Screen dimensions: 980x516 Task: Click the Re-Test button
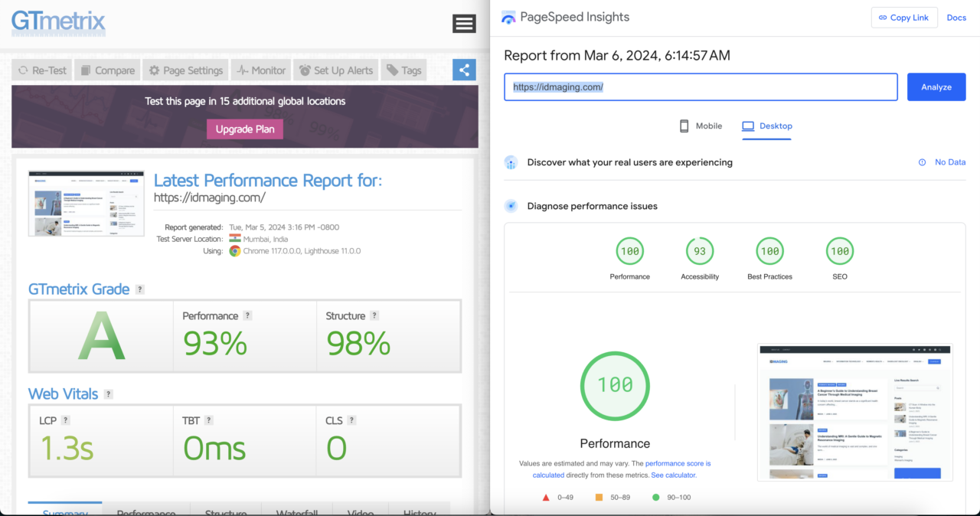coord(42,70)
